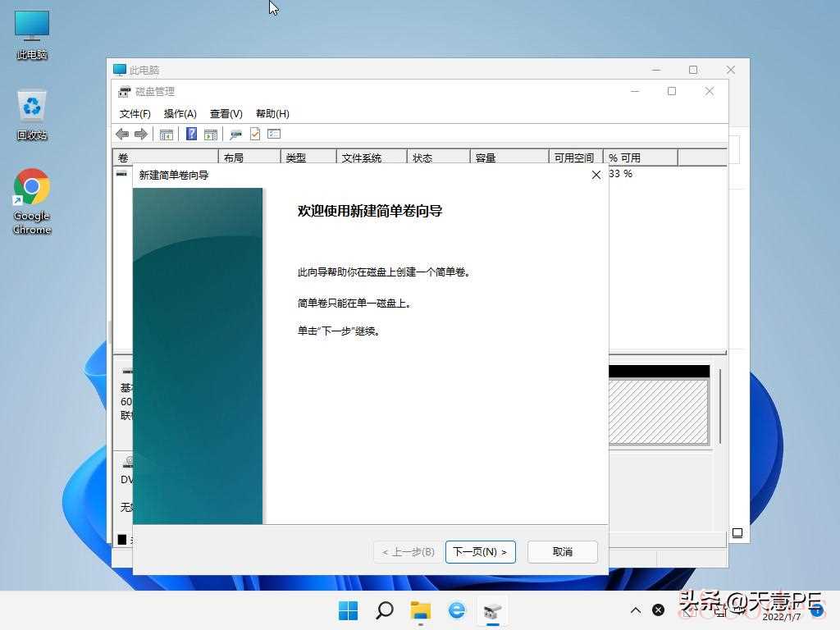
Task: Click the checklist settings toolbar icon
Action: (274, 134)
